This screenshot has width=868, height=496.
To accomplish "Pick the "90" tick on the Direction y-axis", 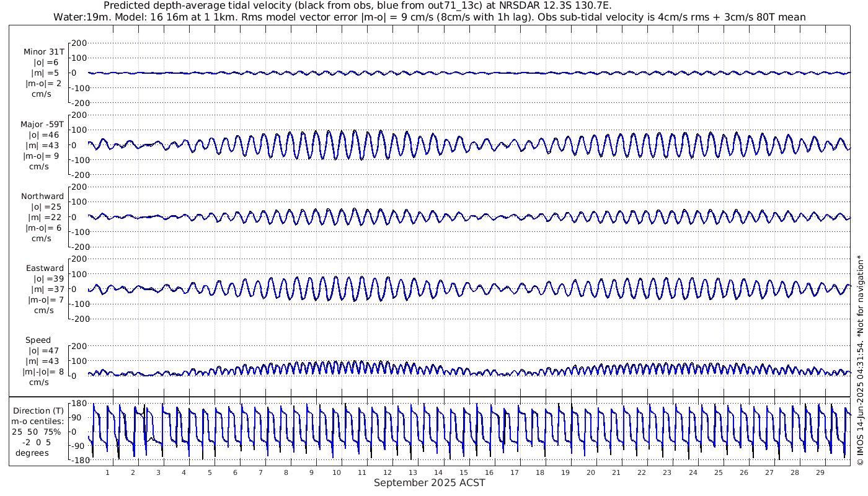I will tap(81, 417).
